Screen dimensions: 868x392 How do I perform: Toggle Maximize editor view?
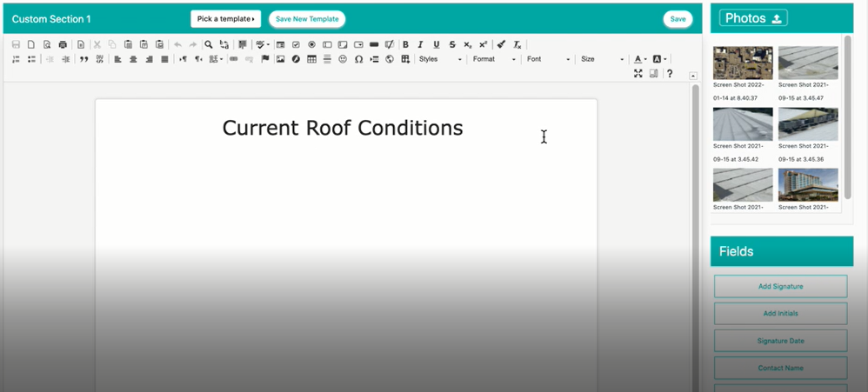(x=638, y=74)
